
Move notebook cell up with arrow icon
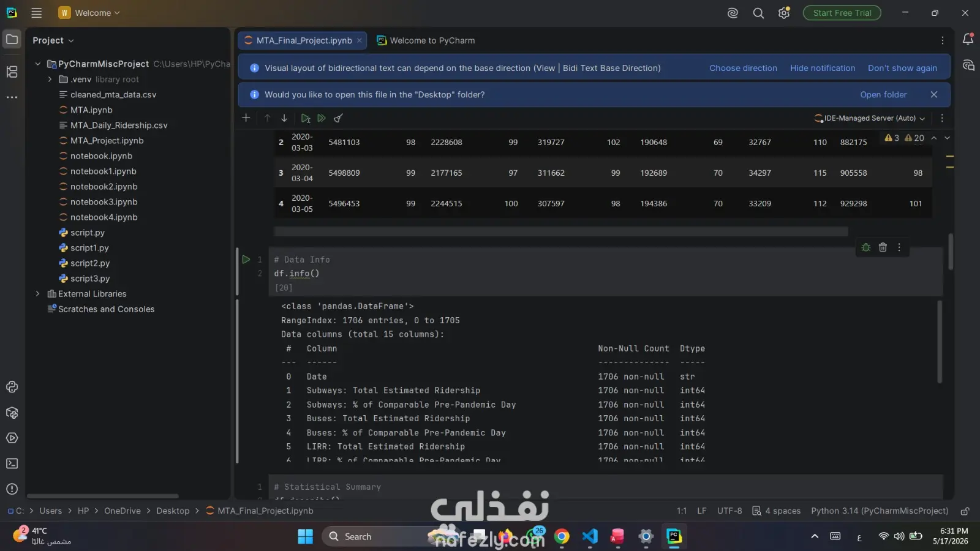tap(267, 118)
